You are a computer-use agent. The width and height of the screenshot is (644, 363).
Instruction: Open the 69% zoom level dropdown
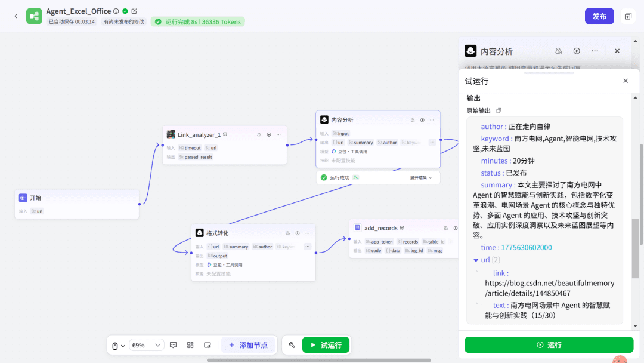[146, 345]
